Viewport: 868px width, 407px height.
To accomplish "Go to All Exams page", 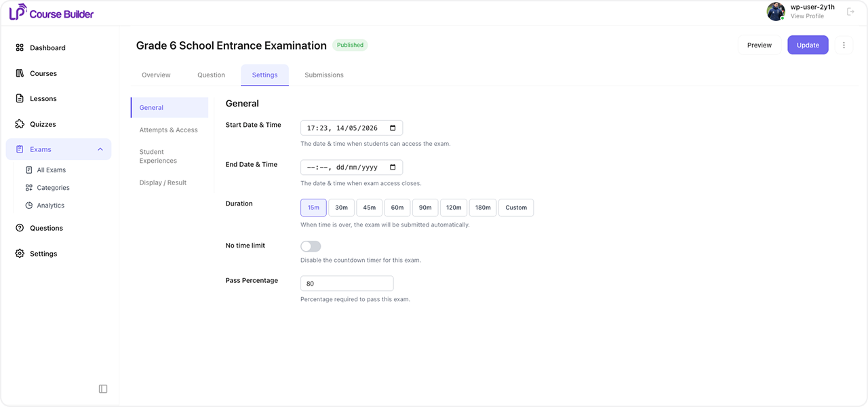I will pos(52,170).
